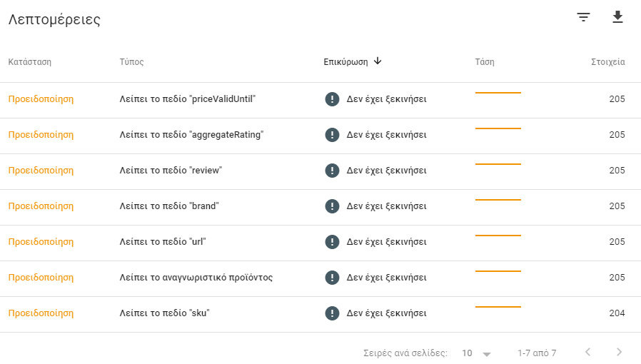Click the Στοιχεία column header
This screenshot has width=641, height=364.
point(607,62)
